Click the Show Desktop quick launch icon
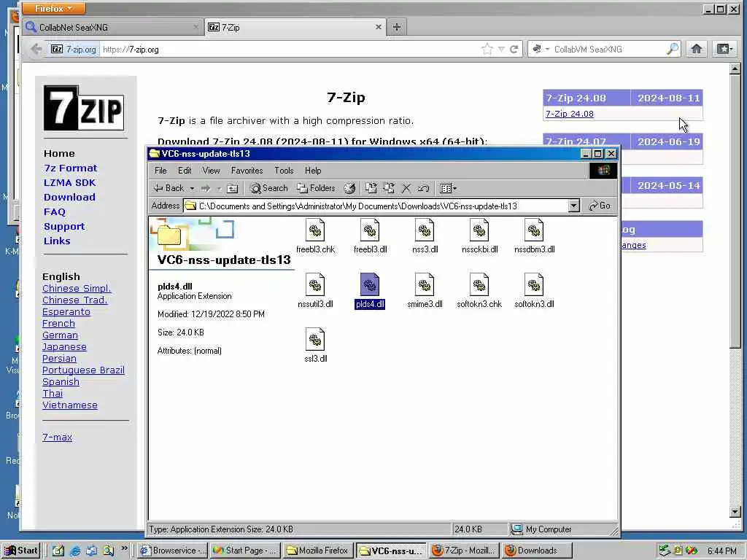 (x=58, y=551)
